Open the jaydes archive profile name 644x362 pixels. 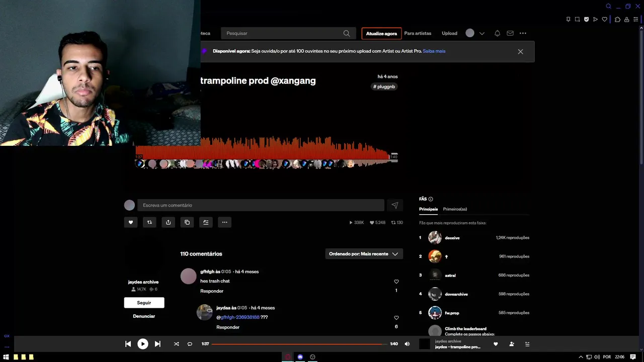coord(143,282)
